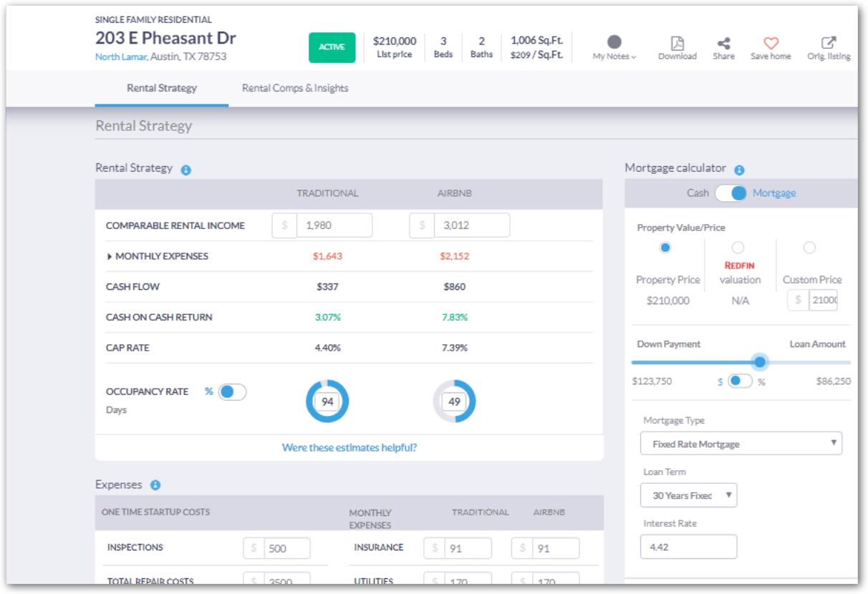Switch to Rental Comps & Insights tab
Viewport: 868px width, 594px height.
point(295,88)
